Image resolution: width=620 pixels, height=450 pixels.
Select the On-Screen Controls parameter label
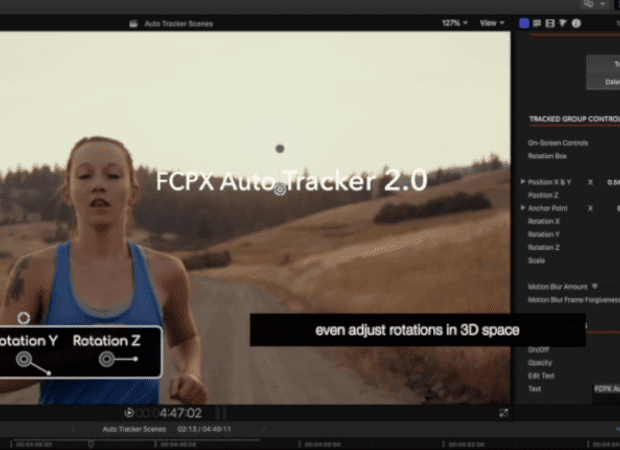558,143
